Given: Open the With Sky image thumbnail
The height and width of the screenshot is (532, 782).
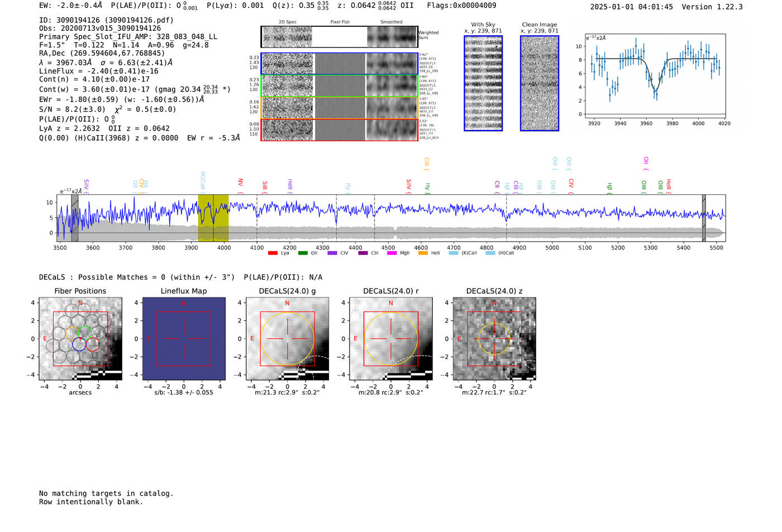Looking at the screenshot, I should pyautogui.click(x=483, y=83).
